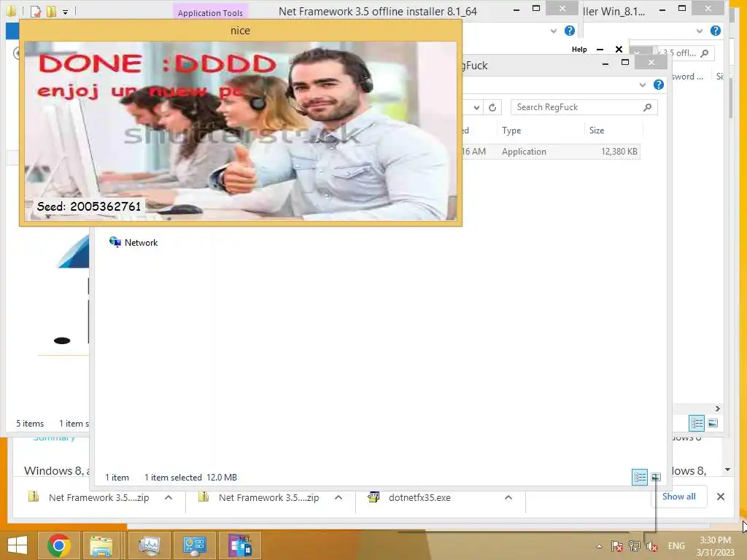Screen dimensions: 747x560
Task: Click the browser page scroll down arrow
Action: [x=727, y=470]
